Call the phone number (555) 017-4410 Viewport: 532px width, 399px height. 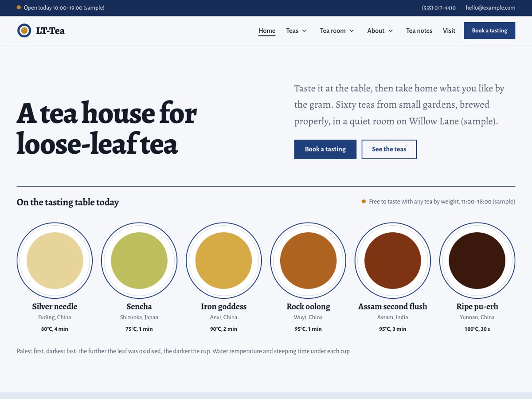click(439, 8)
